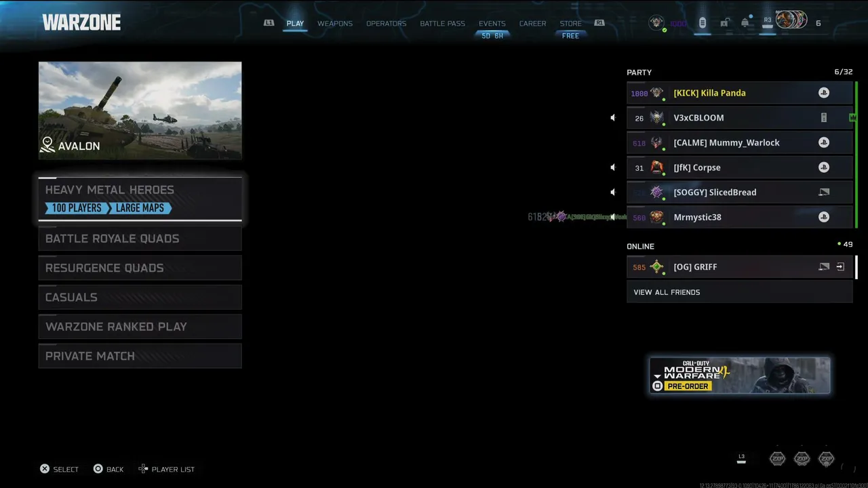868x488 pixels.
Task: Click the PlayStation icon in Killa Panda's row
Action: click(x=824, y=93)
